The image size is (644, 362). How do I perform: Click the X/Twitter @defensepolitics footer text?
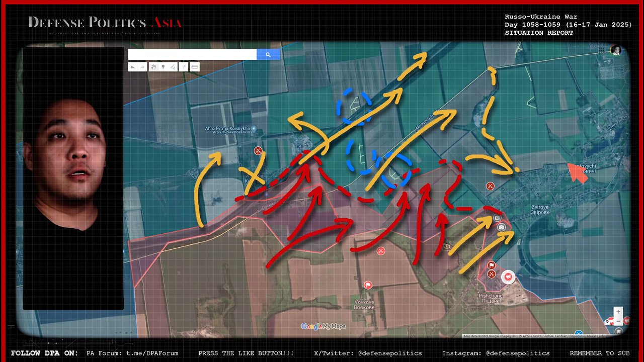pos(368,353)
